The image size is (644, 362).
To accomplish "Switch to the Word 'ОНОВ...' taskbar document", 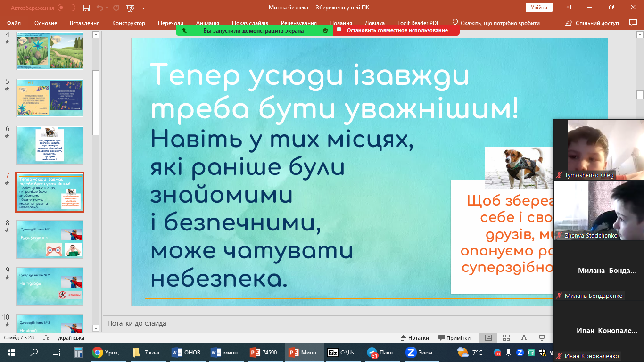I will (x=188, y=353).
